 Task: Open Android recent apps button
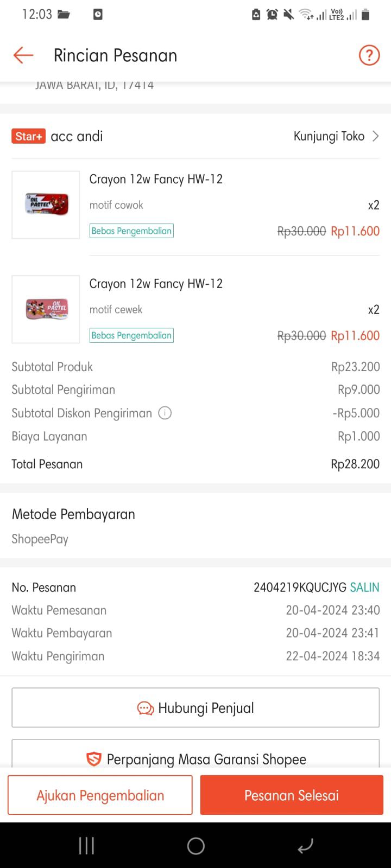click(x=87, y=845)
